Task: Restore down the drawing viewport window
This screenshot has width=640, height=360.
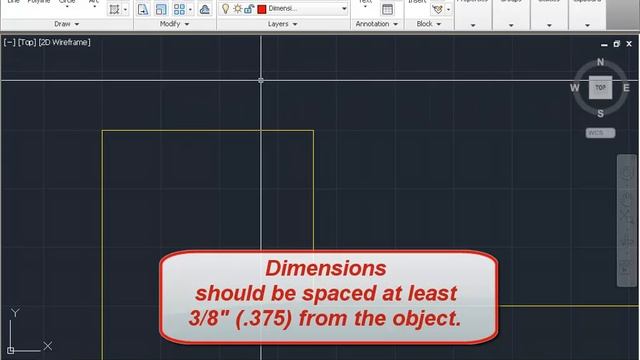Action: point(617,44)
